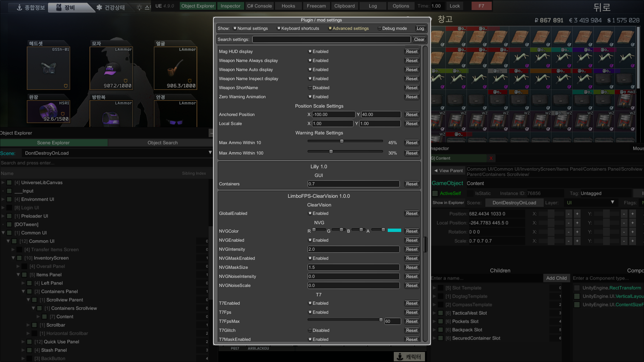Close the Content inspector tab with red X
This screenshot has height=362, width=644.
[x=491, y=158]
